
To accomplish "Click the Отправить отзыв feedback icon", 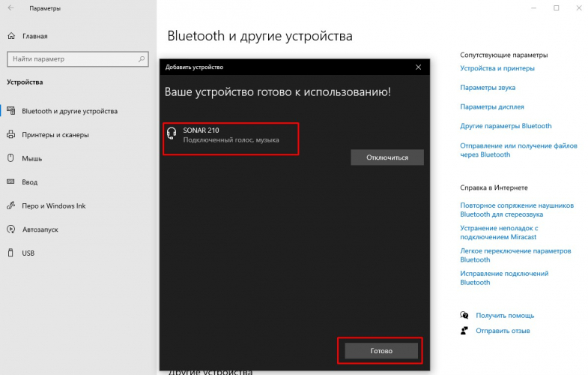I will click(x=464, y=330).
